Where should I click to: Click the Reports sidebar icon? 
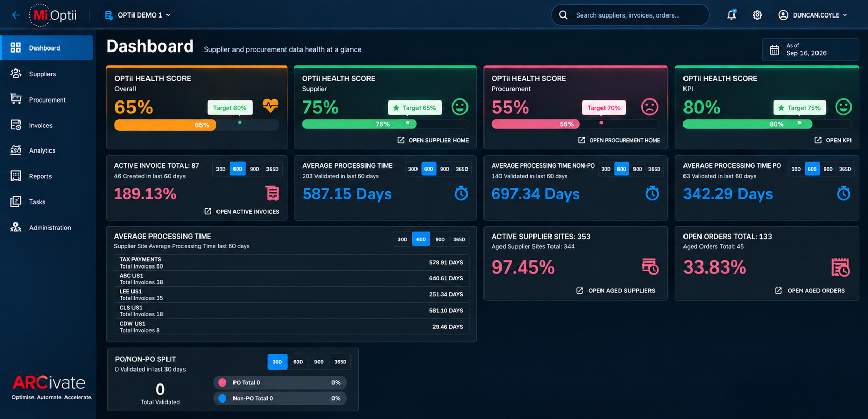(x=16, y=176)
